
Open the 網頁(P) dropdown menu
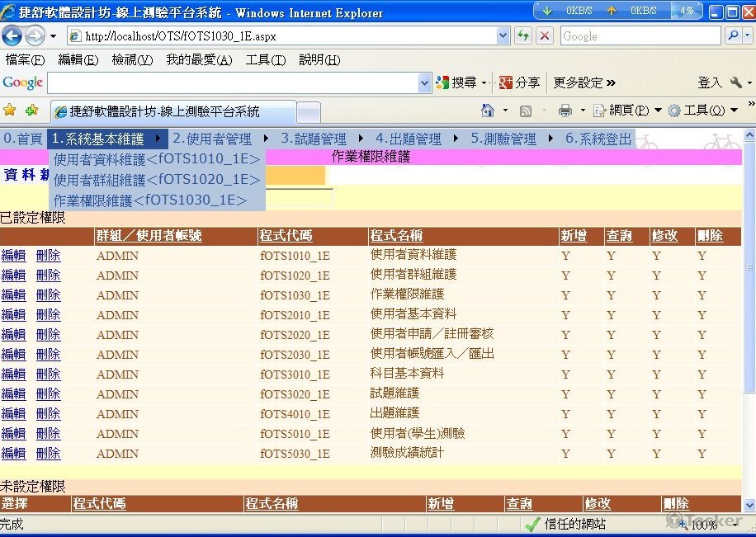point(627,111)
